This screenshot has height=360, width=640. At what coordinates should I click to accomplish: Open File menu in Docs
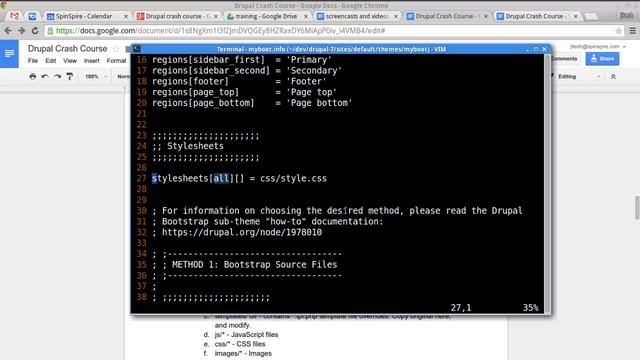[x=33, y=61]
